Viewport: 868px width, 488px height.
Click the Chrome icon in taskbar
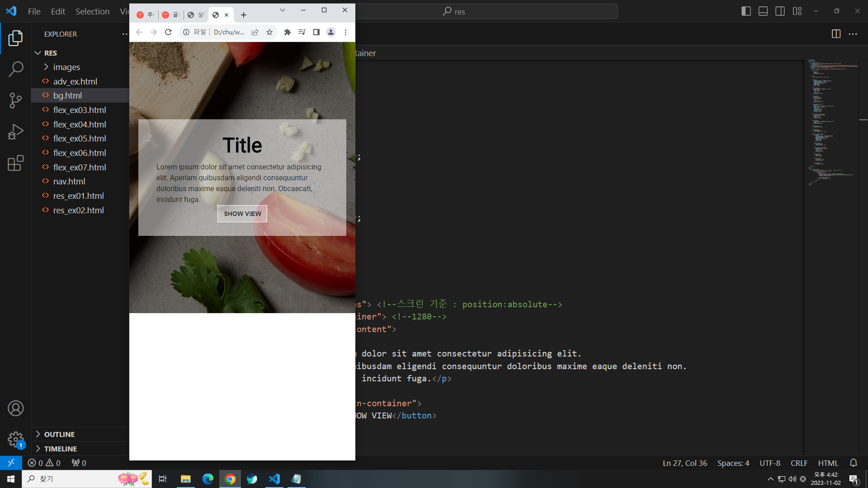pyautogui.click(x=230, y=479)
